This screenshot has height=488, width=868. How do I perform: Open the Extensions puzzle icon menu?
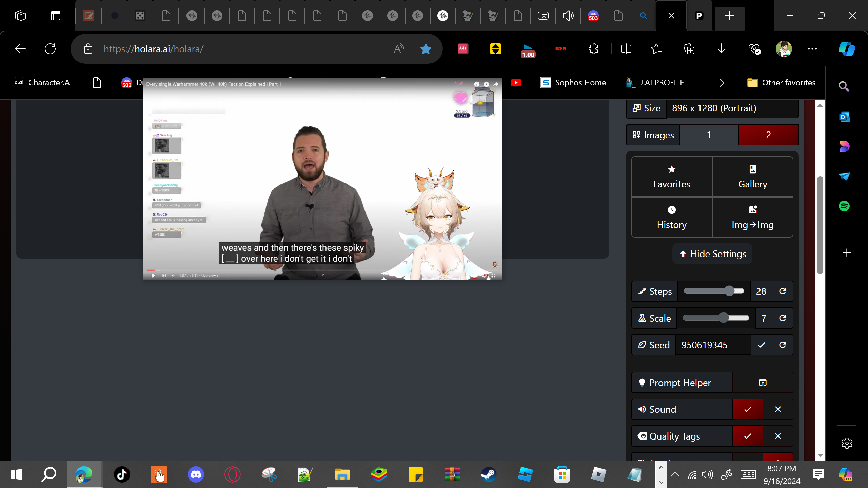point(593,49)
